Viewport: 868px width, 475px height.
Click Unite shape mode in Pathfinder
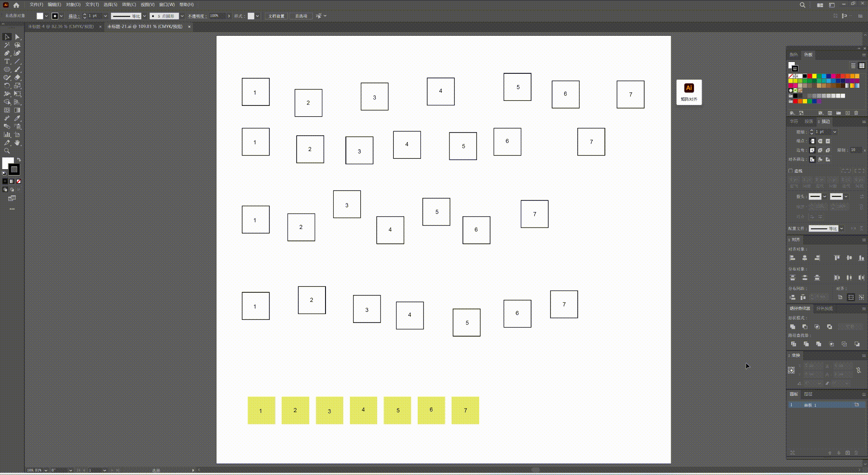click(793, 327)
